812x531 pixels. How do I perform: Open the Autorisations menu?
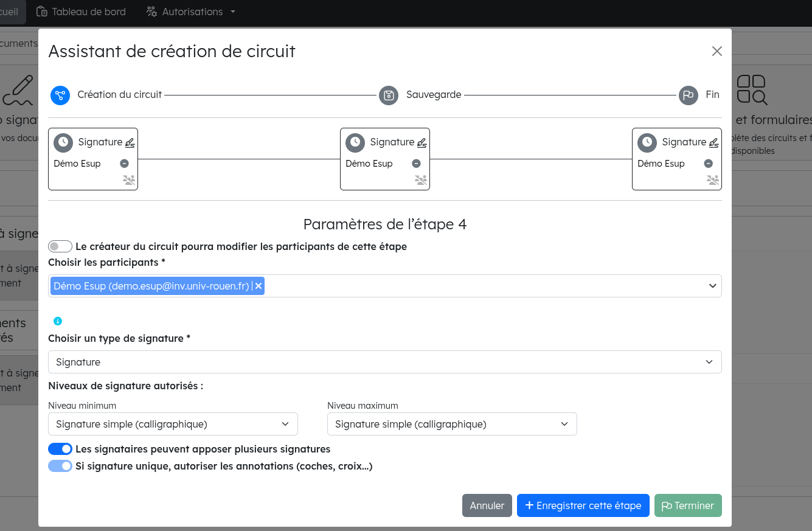191,12
